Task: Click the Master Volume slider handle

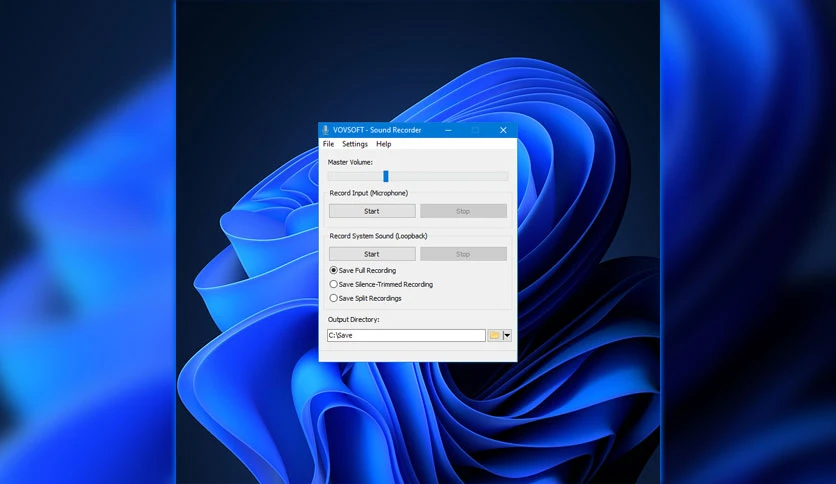Action: (x=386, y=176)
